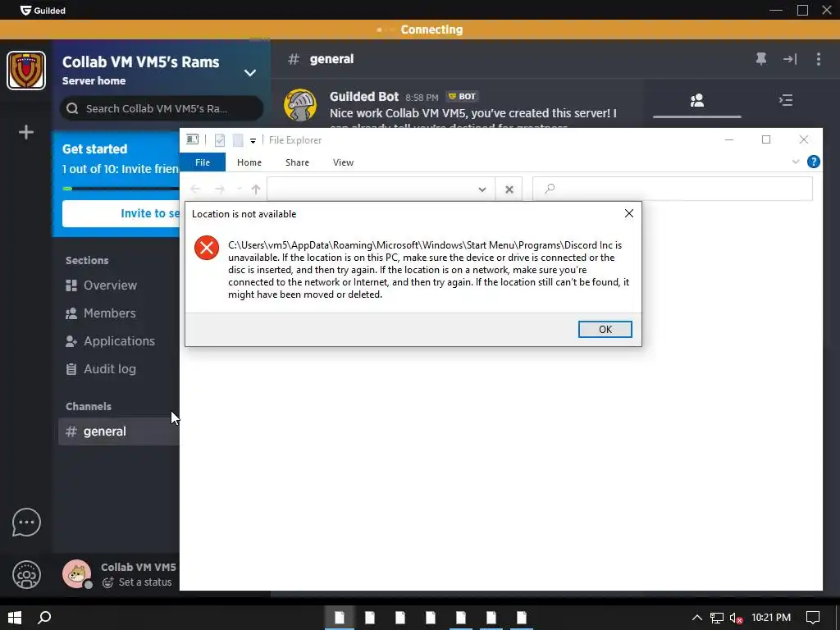Click the add server plus icon

click(25, 132)
